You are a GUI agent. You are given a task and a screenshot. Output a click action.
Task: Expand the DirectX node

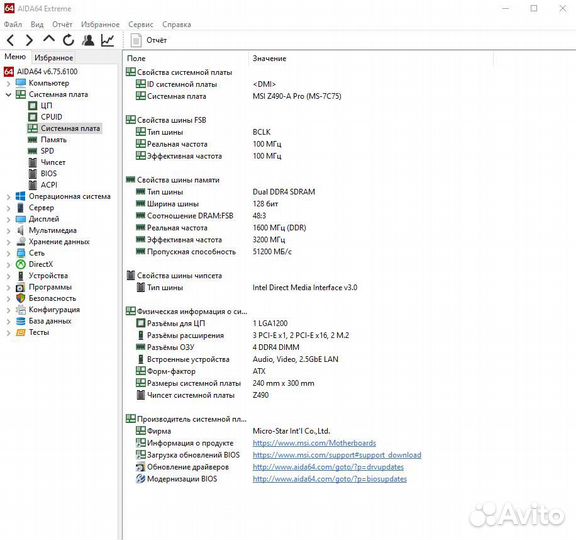8,264
